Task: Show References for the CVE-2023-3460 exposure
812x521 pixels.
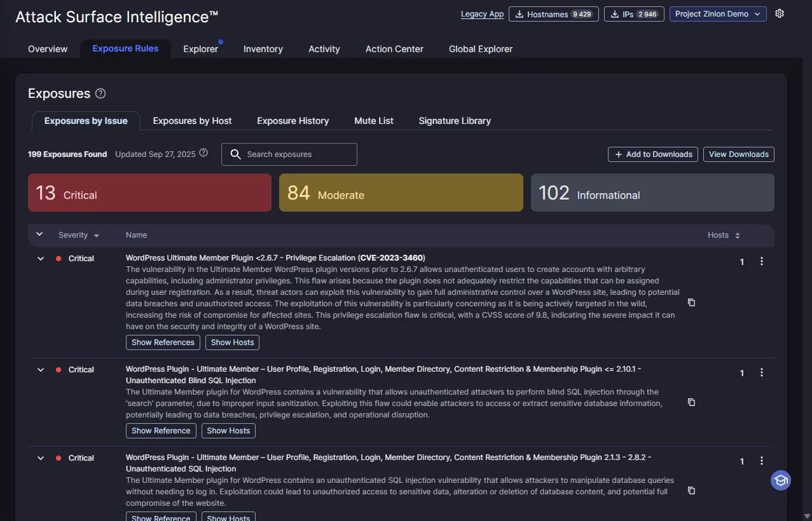Action: click(163, 342)
